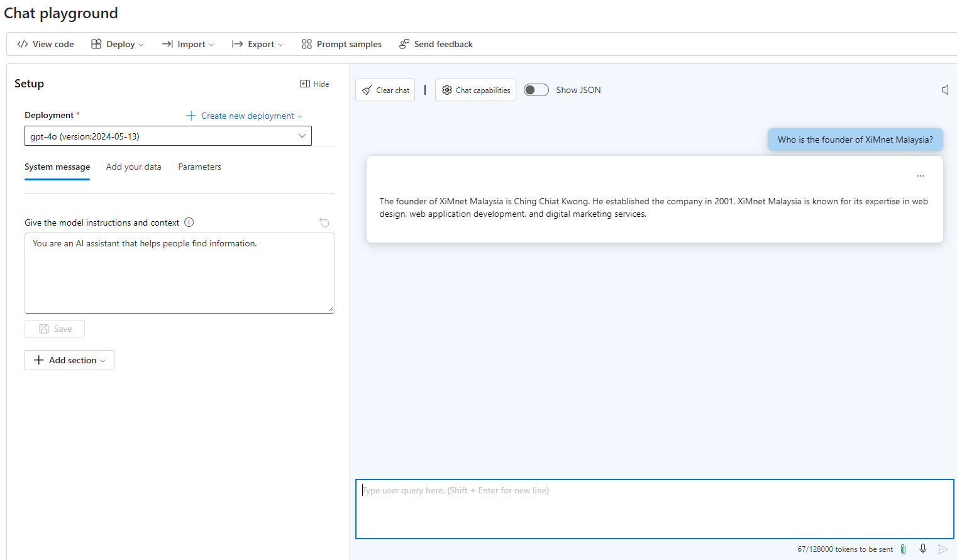Reset the system message with undo icon
The height and width of the screenshot is (560, 957).
[324, 222]
